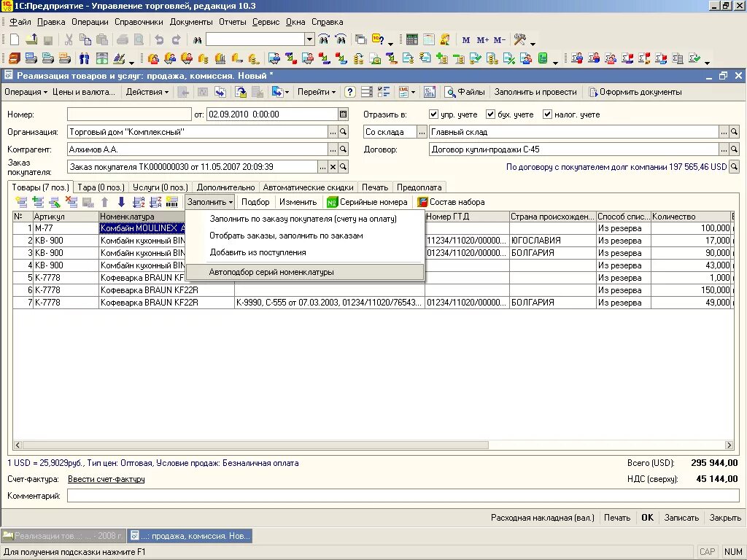
Task: Switch to the Предоплата tab
Action: [419, 187]
